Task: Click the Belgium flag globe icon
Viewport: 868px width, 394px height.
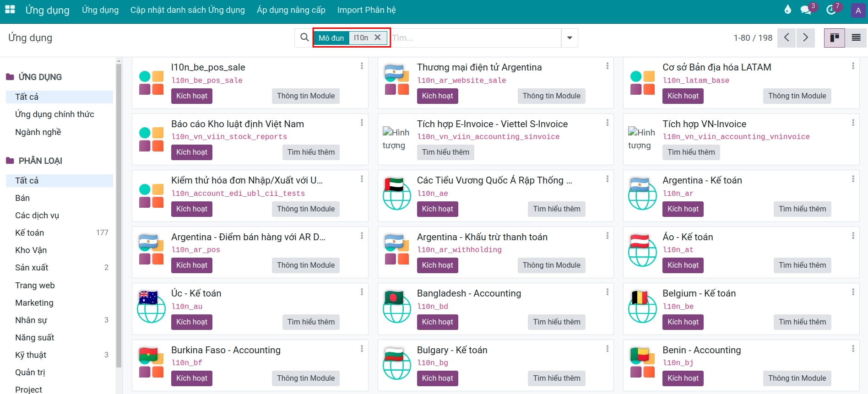Action: click(642, 307)
